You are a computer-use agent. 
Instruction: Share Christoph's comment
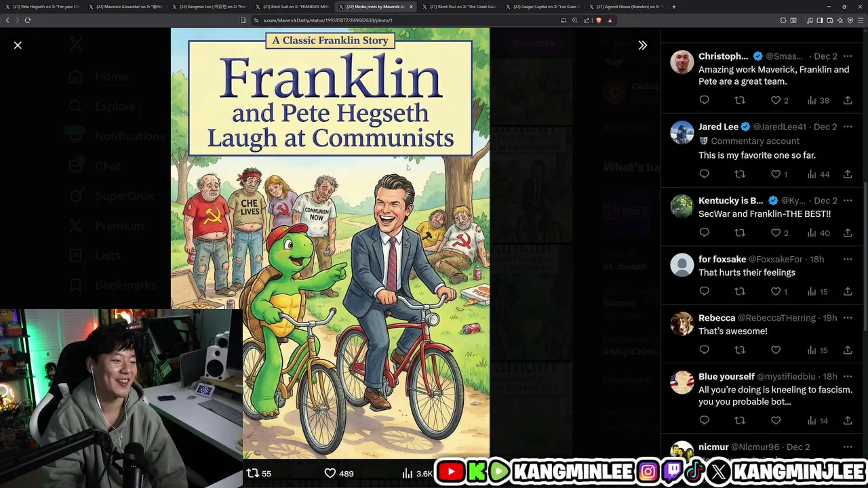(x=848, y=100)
